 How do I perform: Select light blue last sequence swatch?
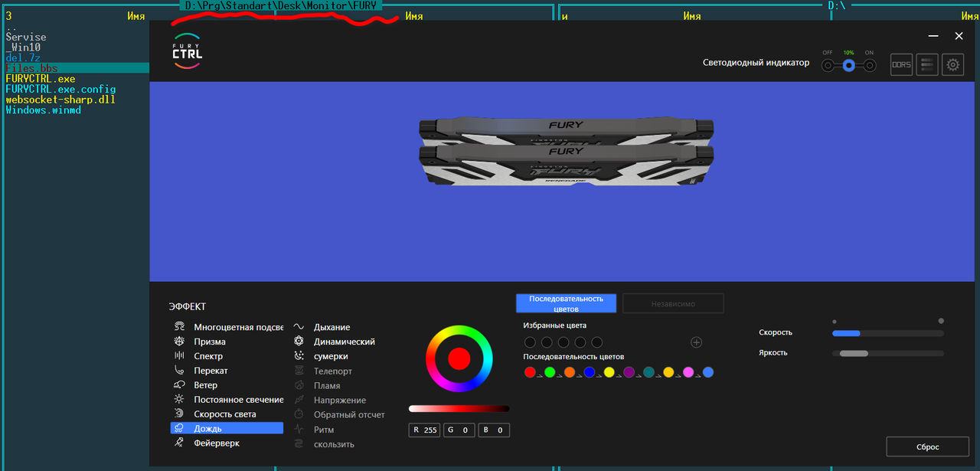[708, 372]
